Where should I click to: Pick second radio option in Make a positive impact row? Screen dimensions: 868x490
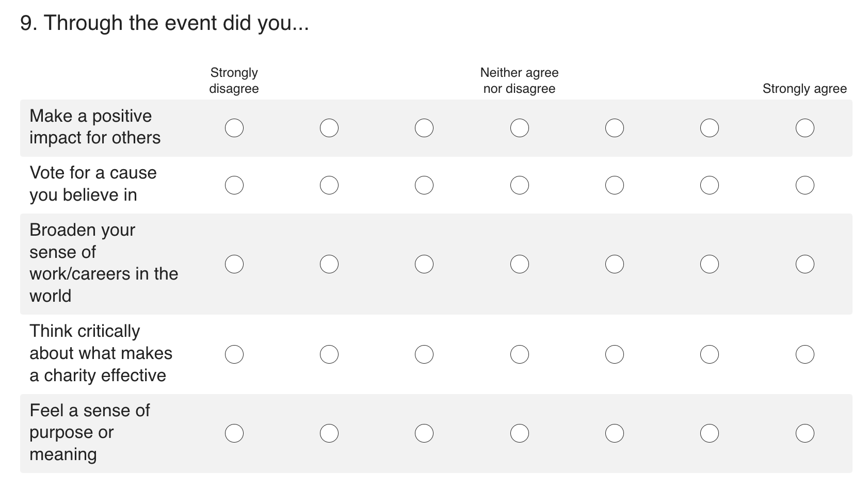(329, 128)
